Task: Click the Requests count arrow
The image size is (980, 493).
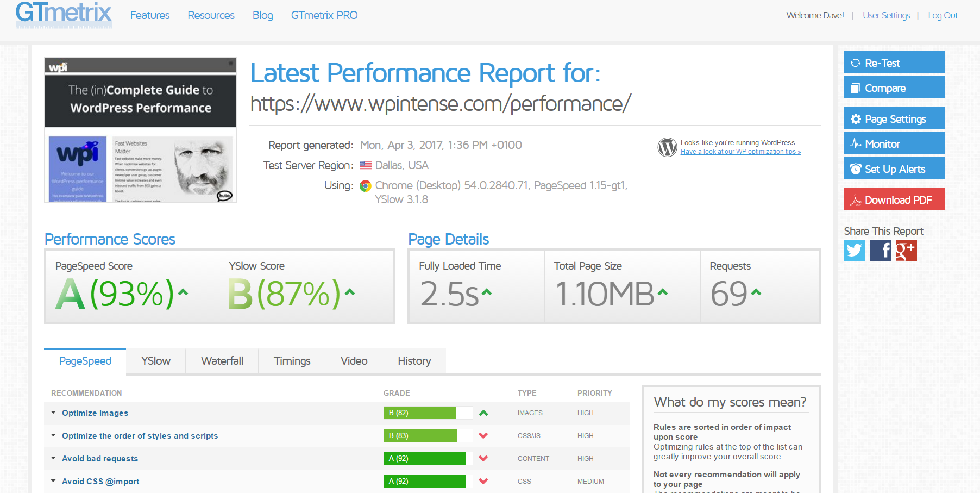Action: pyautogui.click(x=756, y=292)
